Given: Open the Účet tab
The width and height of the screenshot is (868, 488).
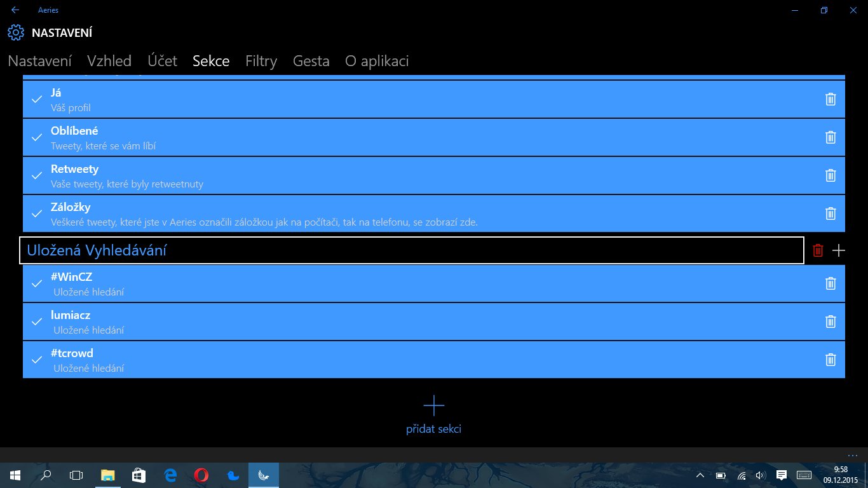Looking at the screenshot, I should (x=162, y=61).
